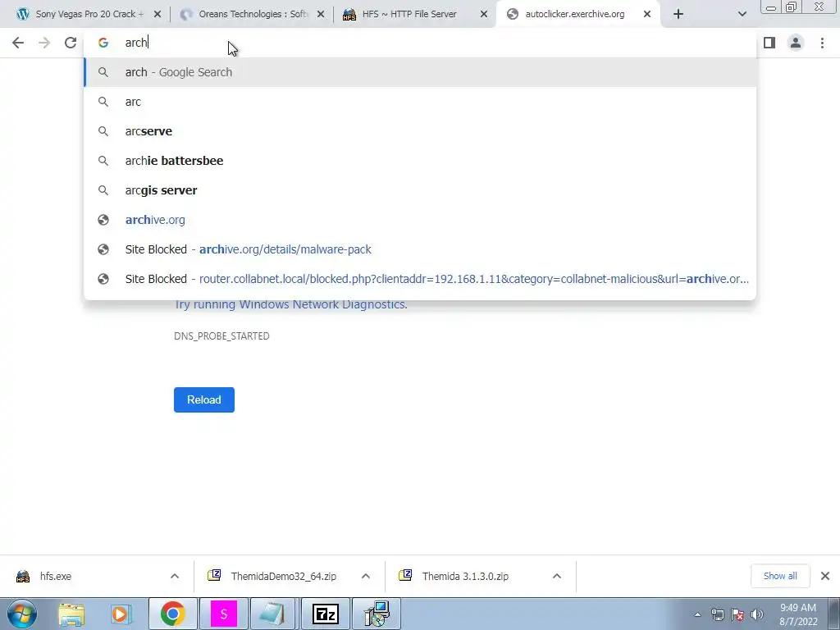Show hidden system tray icons

pos(697,614)
